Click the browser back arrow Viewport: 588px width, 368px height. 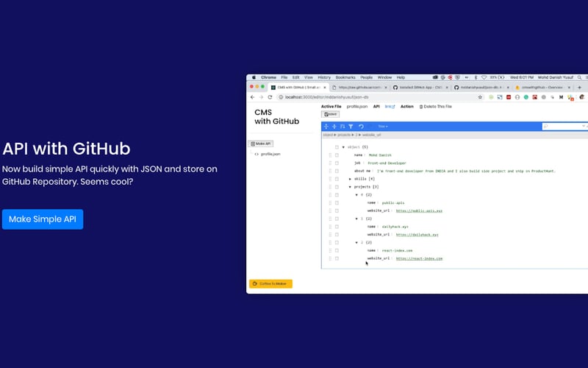[252, 97]
